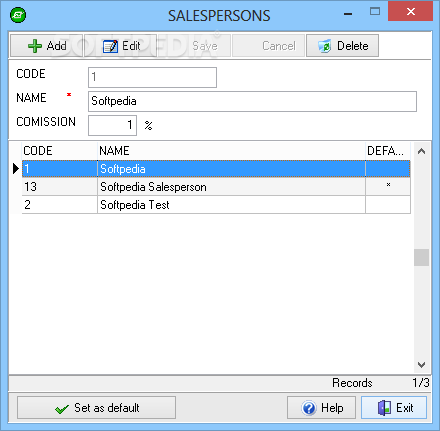Click the row indicator arrow beside the Softpedia row
The image size is (440, 431).
[x=16, y=169]
